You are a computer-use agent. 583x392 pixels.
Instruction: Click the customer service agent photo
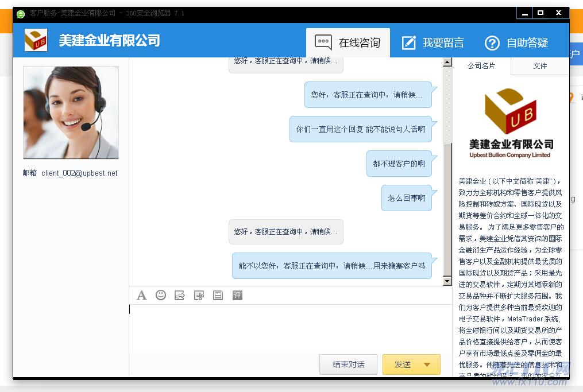tap(71, 112)
